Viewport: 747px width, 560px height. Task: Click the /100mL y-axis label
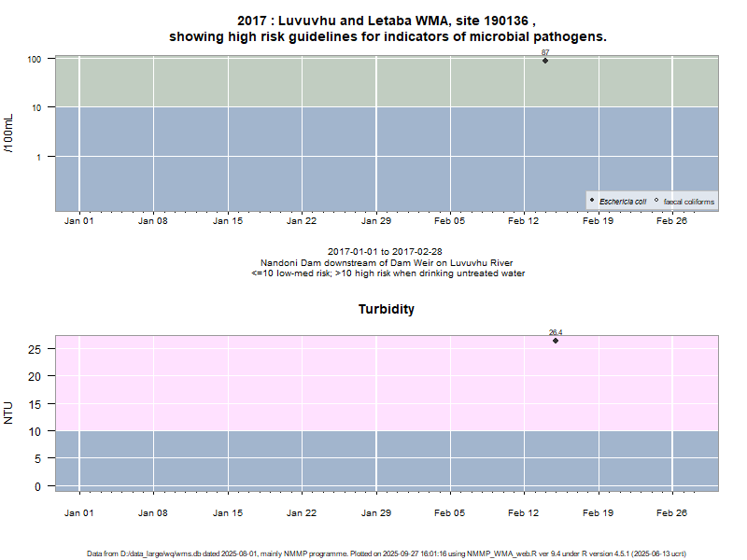click(x=9, y=133)
